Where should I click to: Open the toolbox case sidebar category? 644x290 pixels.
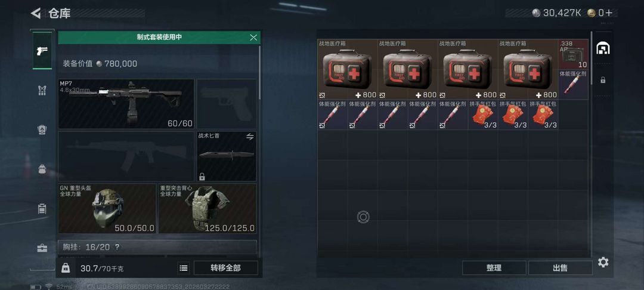pos(42,248)
